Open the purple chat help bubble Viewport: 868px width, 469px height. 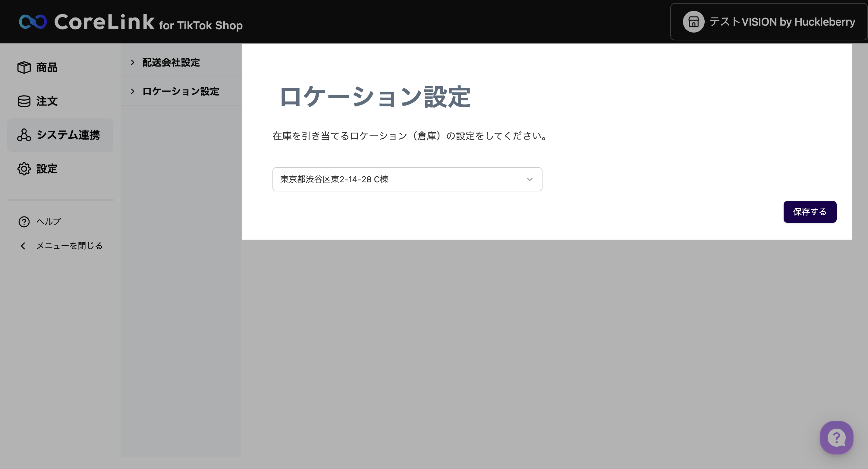click(x=836, y=437)
